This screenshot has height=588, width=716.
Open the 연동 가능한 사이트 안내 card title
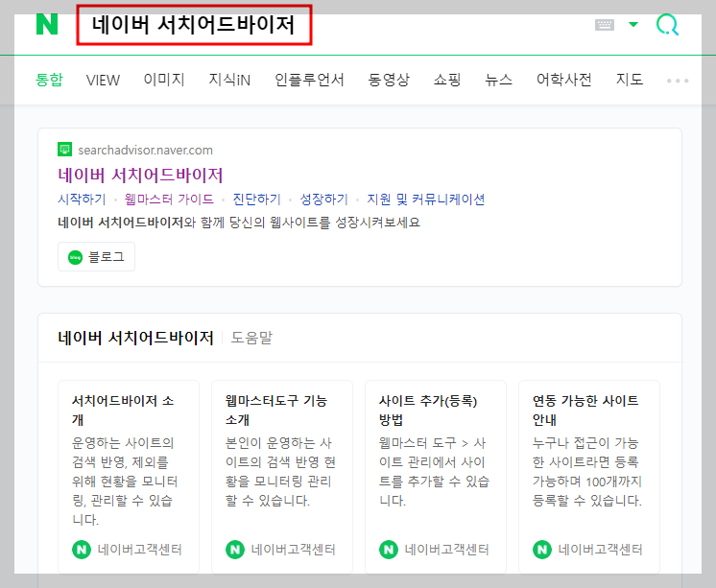(585, 410)
